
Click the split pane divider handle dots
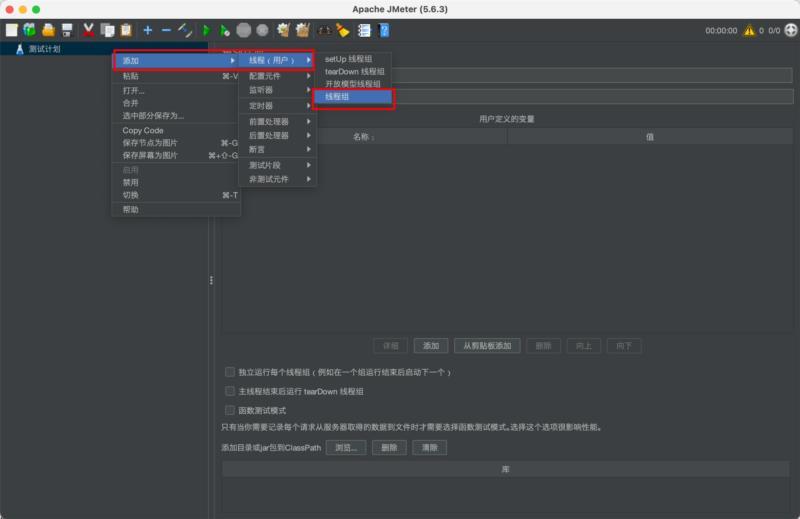tap(211, 281)
